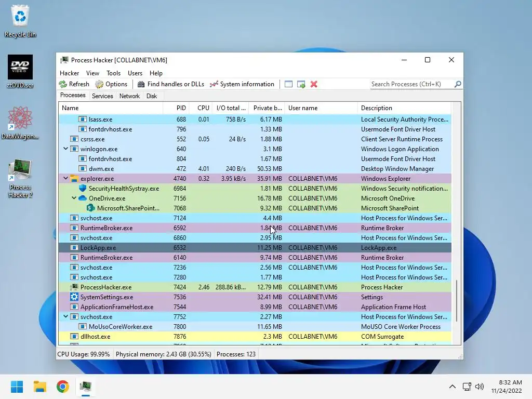Open the Windows Start button
This screenshot has width=532, height=399.
tap(17, 387)
